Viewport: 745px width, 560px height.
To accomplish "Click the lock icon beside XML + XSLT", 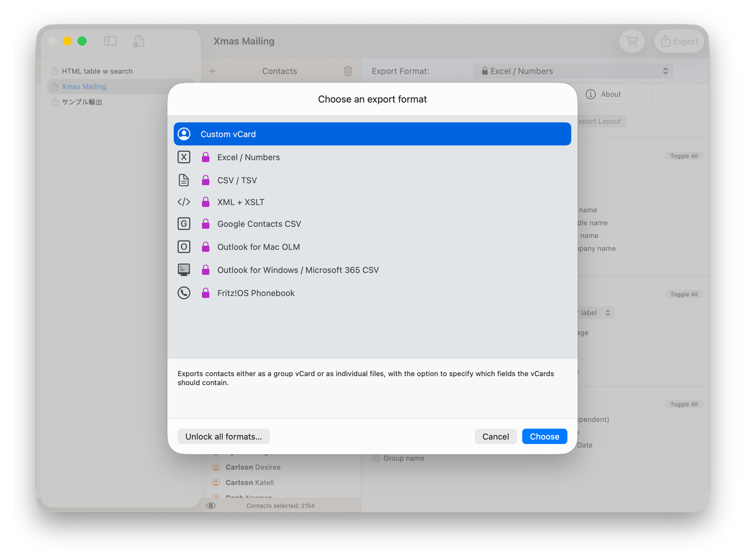I will coord(206,202).
